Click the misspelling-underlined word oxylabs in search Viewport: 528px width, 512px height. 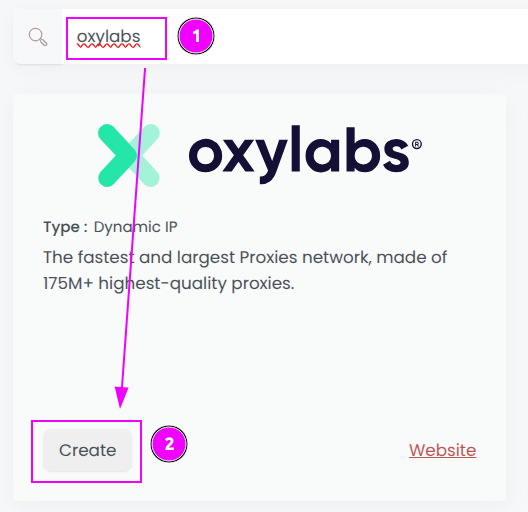(108, 38)
